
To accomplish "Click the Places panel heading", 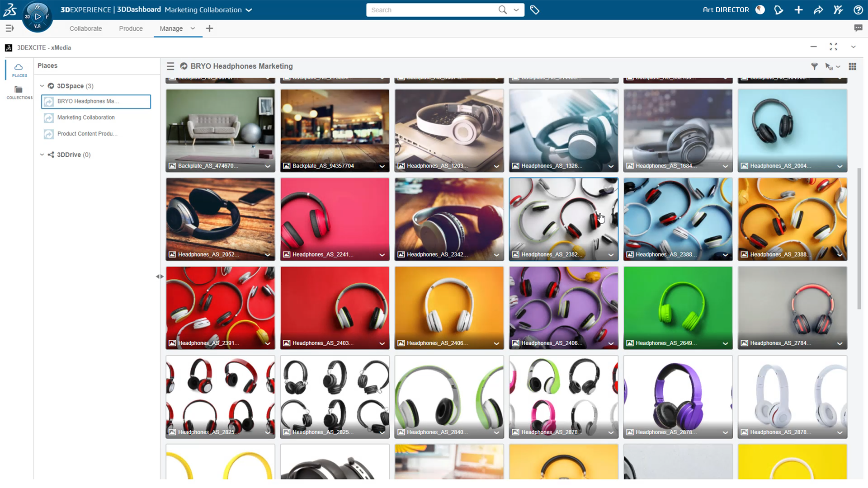I will tap(47, 66).
